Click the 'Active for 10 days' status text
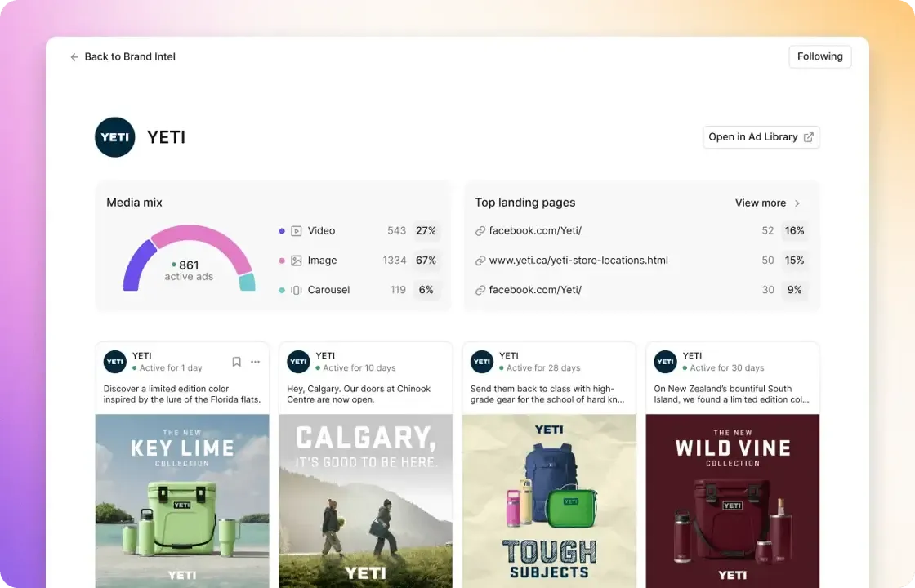This screenshot has height=588, width=915. 359,368
